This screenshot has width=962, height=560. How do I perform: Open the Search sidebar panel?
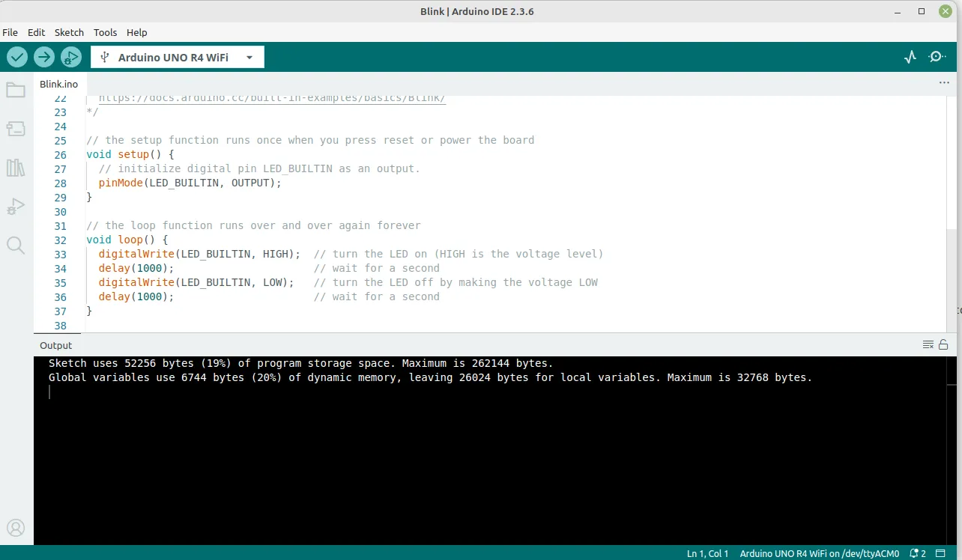[16, 245]
